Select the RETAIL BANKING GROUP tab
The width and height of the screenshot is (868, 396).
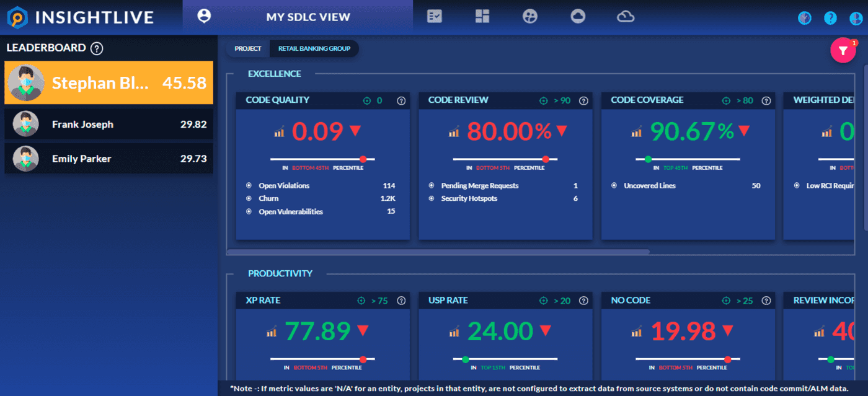click(314, 48)
